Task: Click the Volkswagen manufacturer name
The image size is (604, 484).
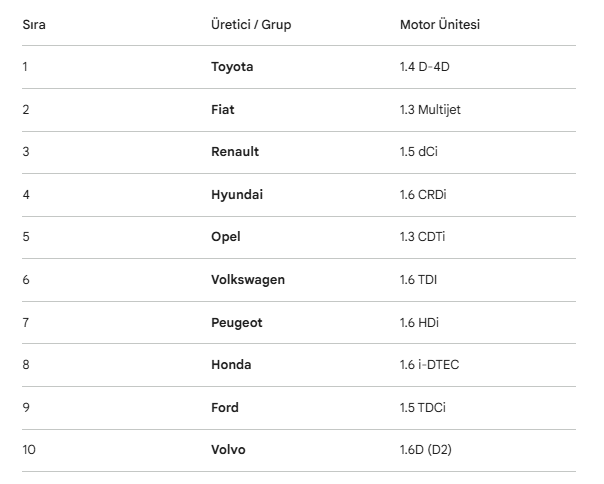Action: (248, 280)
